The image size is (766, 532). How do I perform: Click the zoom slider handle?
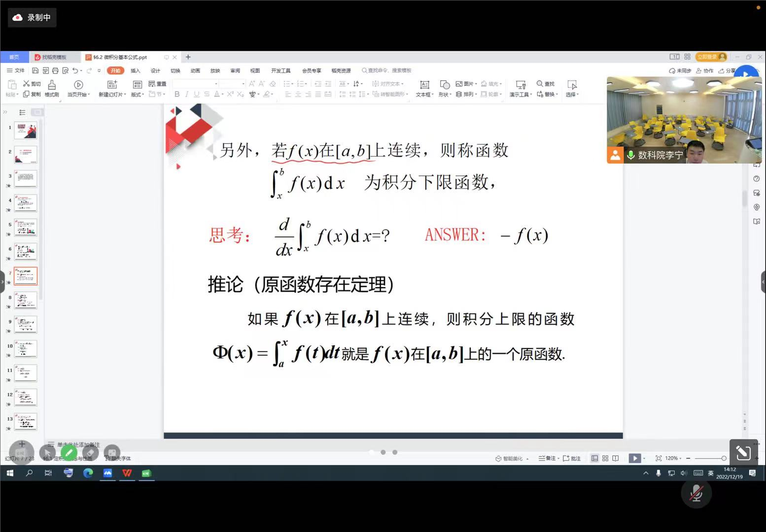pyautogui.click(x=724, y=458)
